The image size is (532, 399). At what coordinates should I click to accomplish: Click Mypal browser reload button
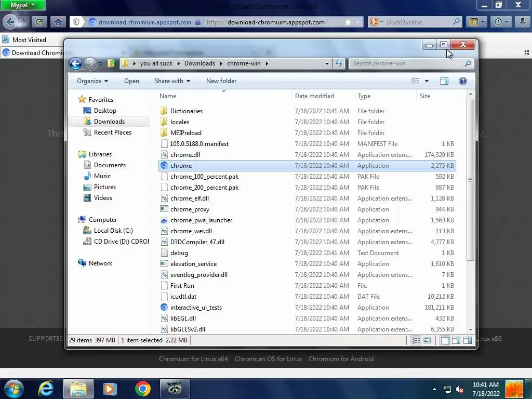[39, 22]
